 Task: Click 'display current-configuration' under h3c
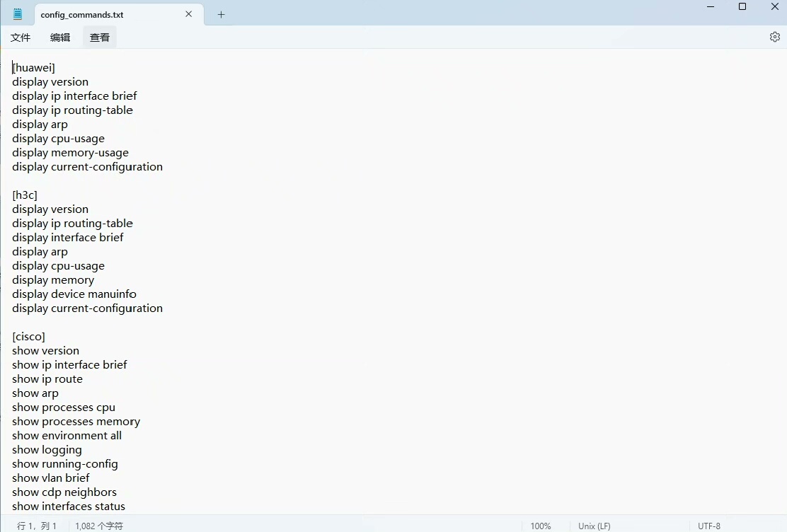tap(87, 308)
